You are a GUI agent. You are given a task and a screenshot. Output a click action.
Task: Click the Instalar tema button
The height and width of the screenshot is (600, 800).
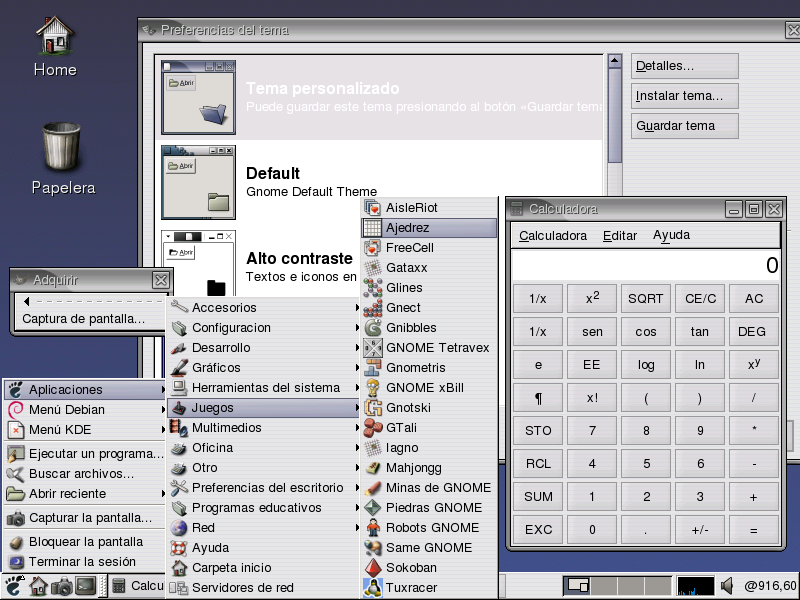click(x=686, y=96)
